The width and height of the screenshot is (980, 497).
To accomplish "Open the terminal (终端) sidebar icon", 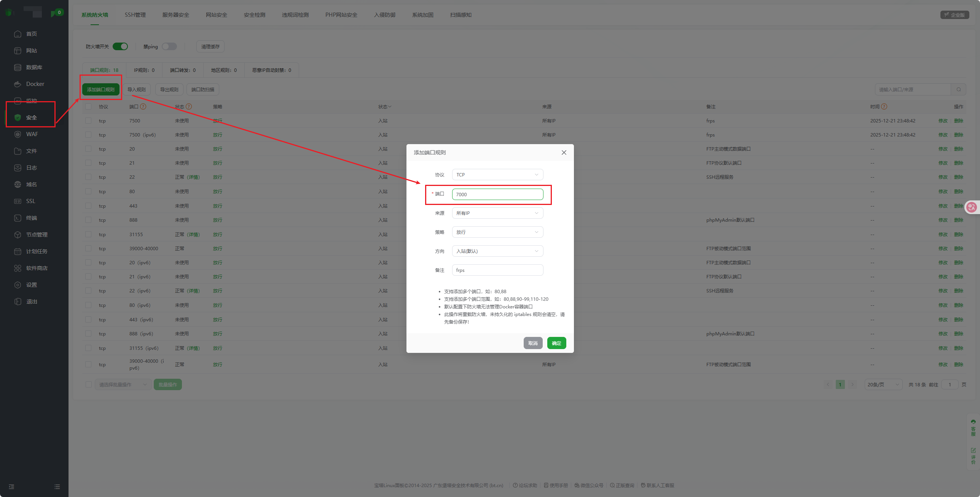I will coord(18,218).
